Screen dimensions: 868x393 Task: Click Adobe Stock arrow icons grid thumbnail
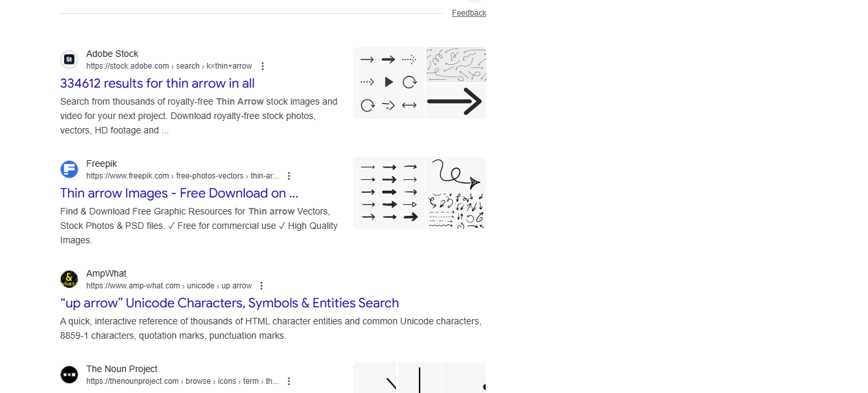point(389,83)
